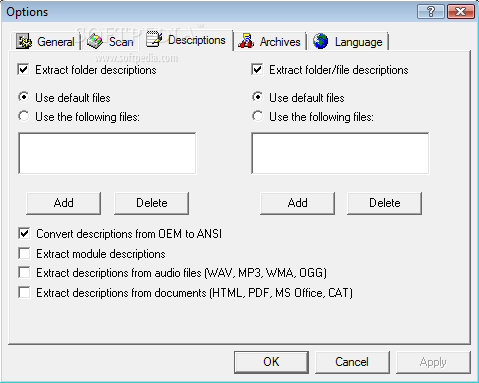Switch to the Scan tab
This screenshot has height=383, width=479.
pos(111,42)
